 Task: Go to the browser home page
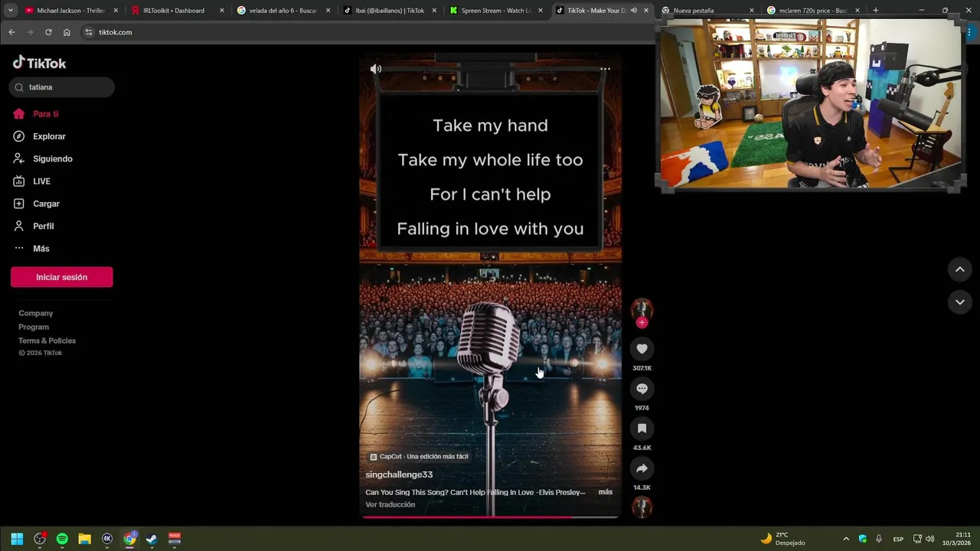point(67,32)
